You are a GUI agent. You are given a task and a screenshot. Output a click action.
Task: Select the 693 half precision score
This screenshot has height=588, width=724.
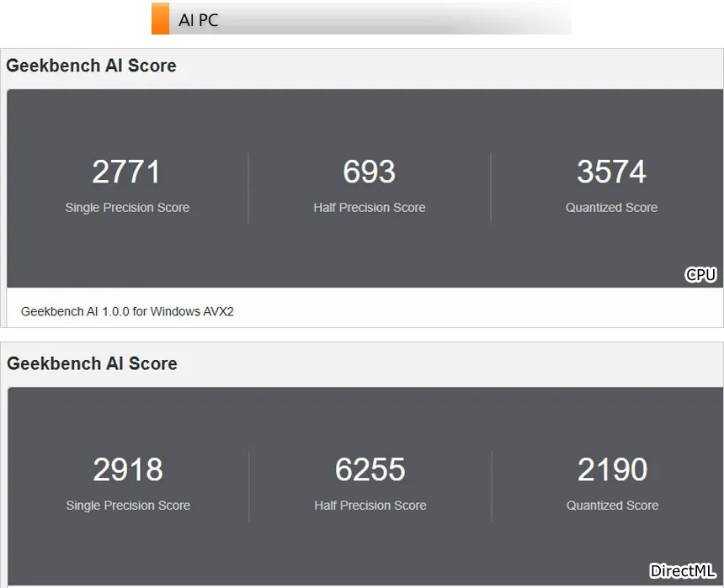369,172
